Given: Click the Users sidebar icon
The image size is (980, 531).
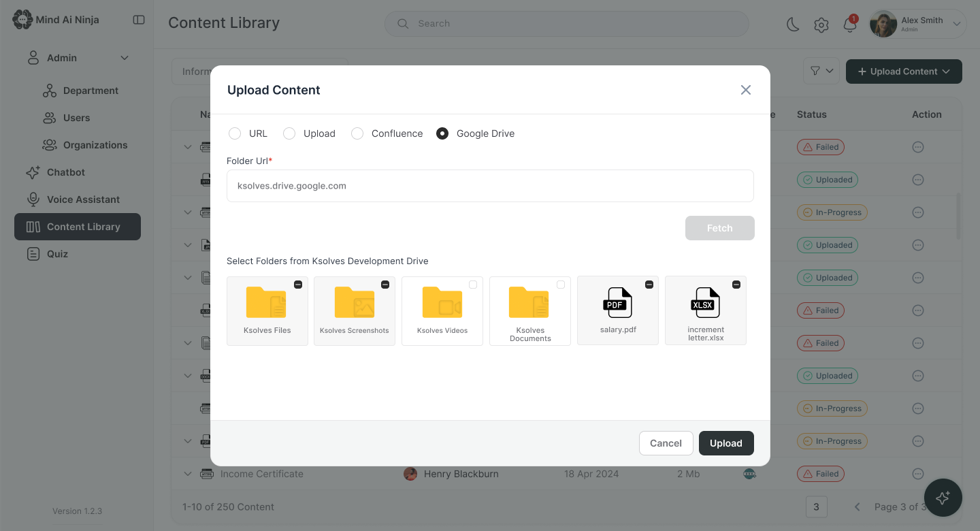Looking at the screenshot, I should click(50, 118).
